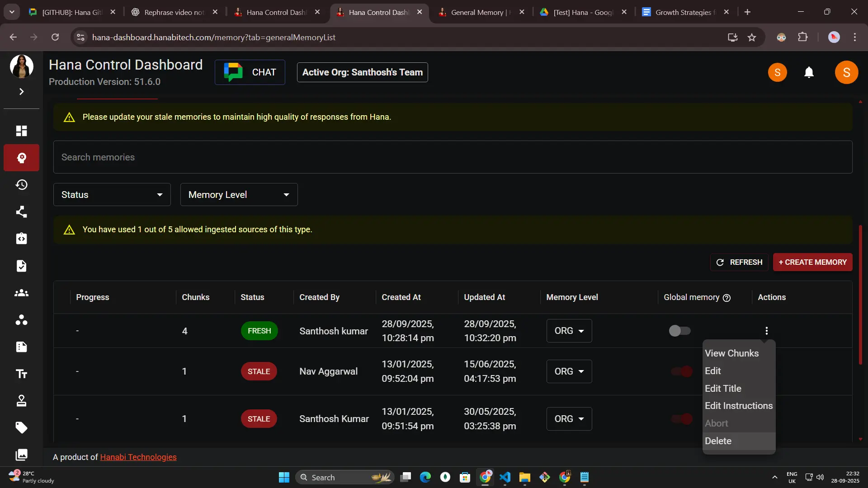The height and width of the screenshot is (488, 868).
Task: Open the Hanabi Technologies link
Action: tap(138, 457)
